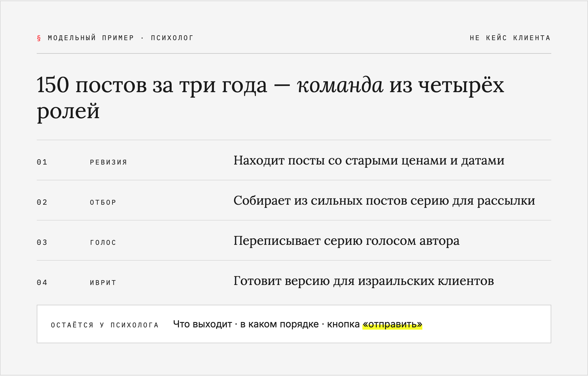Click the text «Что выходит»
The image size is (588, 376).
tap(202, 324)
